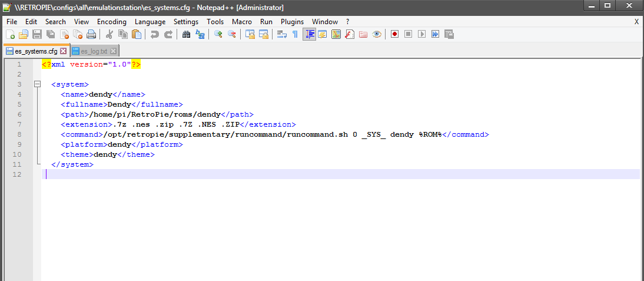Open the View menu

(81, 22)
